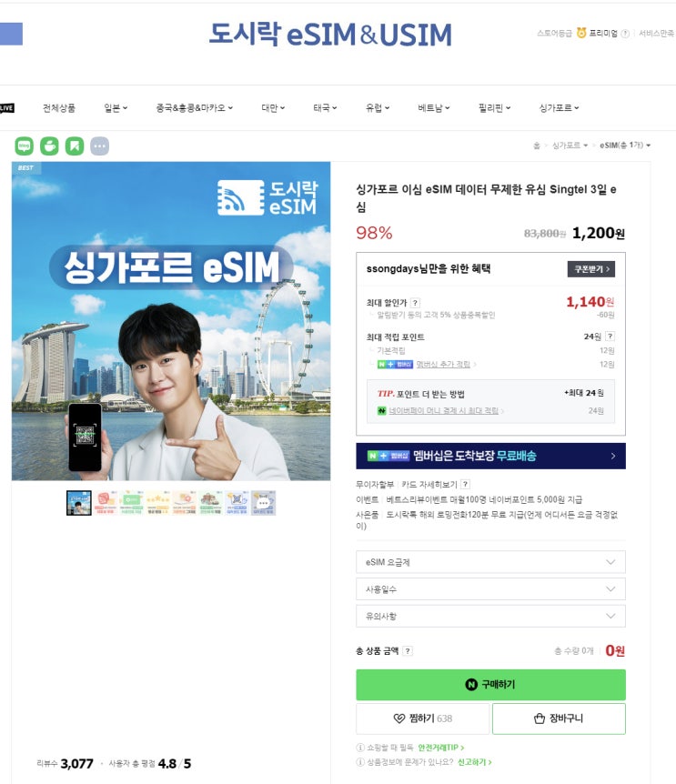
Task: Click the help icon beside 최대 적립 포인트
Action: [x=610, y=336]
